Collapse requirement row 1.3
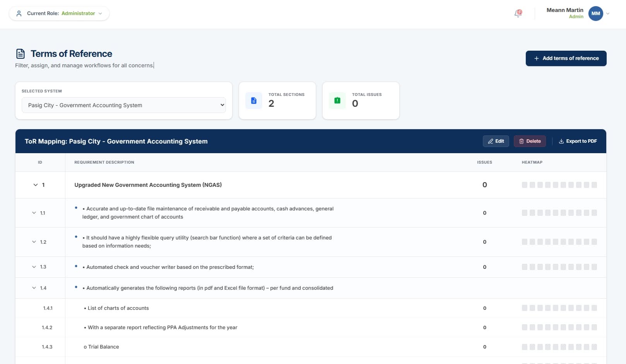 coord(34,267)
